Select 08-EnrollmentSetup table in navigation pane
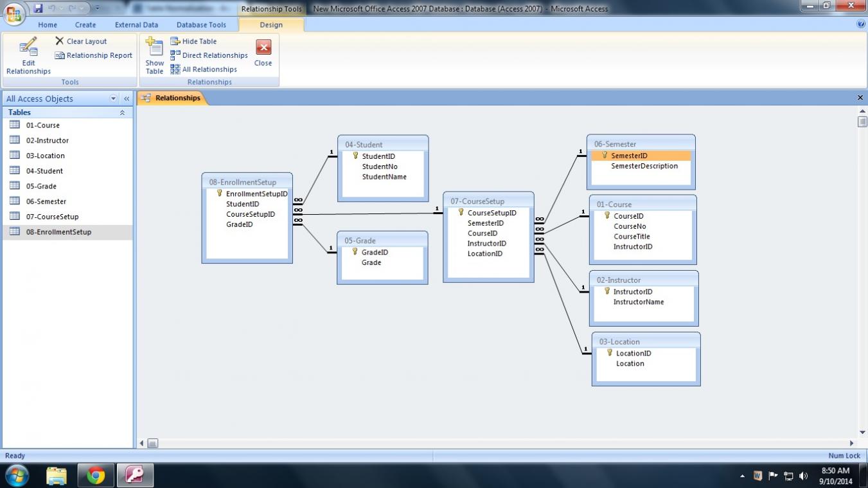Screen dimensions: 868x488 (x=67, y=232)
